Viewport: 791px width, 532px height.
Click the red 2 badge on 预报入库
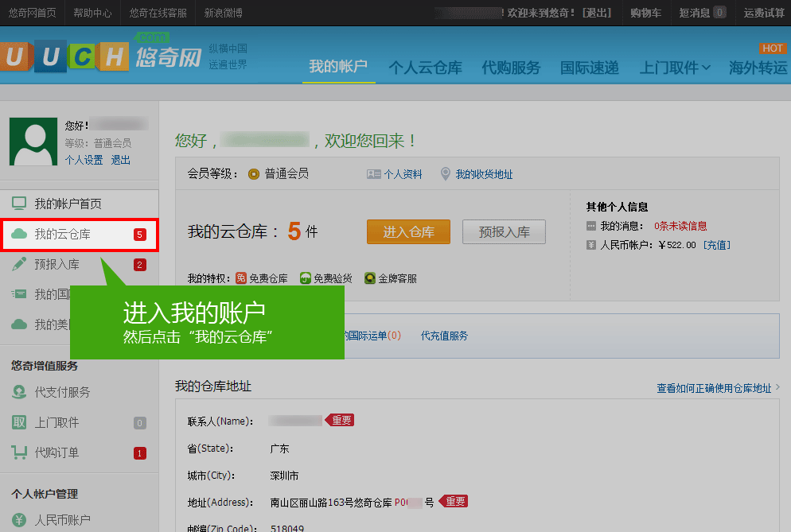tap(140, 265)
